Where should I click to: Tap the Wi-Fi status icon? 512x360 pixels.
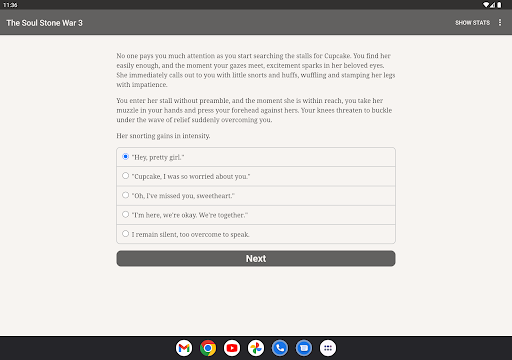486,5
